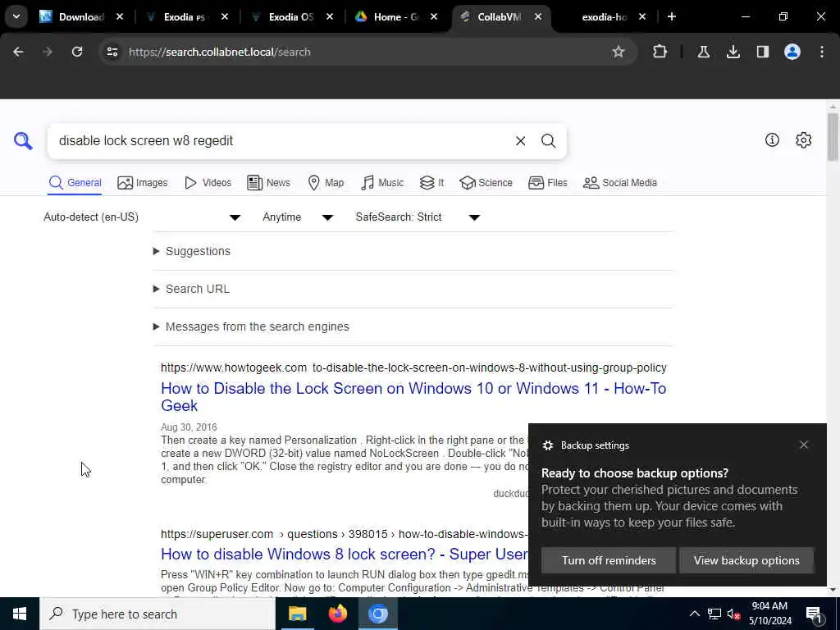
Task: Click the superuser.com result URL
Action: (x=345, y=534)
